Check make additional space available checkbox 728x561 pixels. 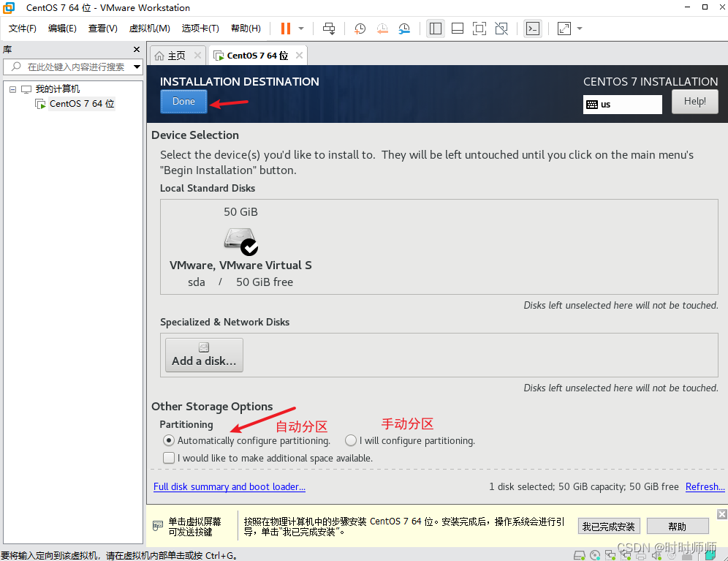point(169,458)
